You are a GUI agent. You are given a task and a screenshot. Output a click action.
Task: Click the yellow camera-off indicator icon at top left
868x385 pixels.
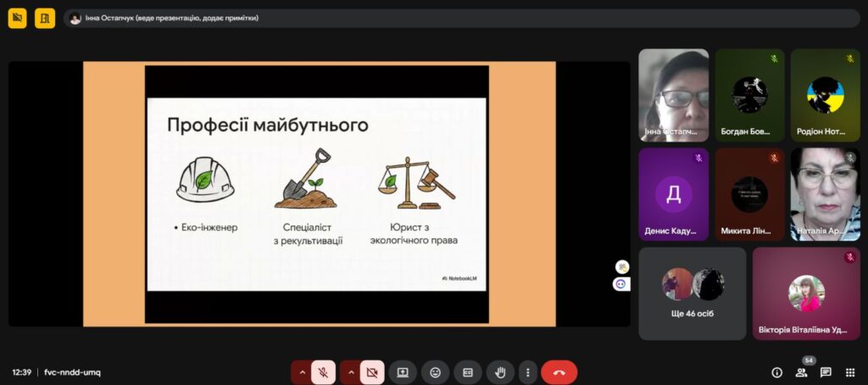coord(17,18)
